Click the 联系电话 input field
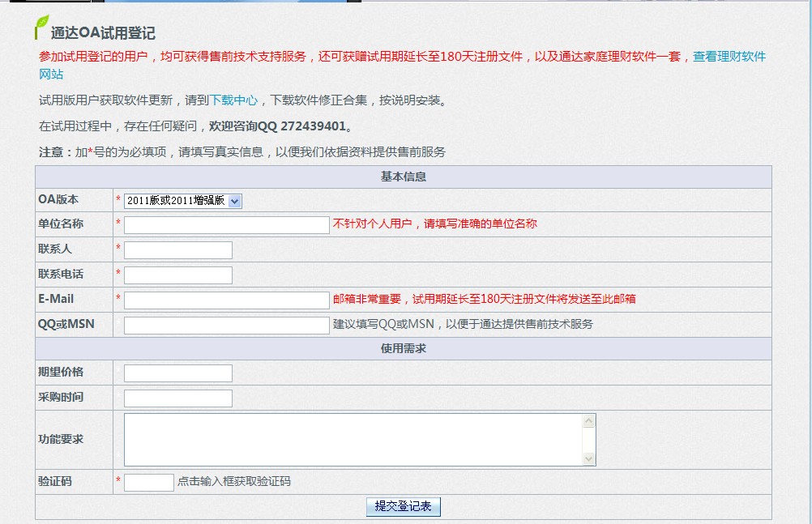Image resolution: width=812 pixels, height=524 pixels. 178,275
